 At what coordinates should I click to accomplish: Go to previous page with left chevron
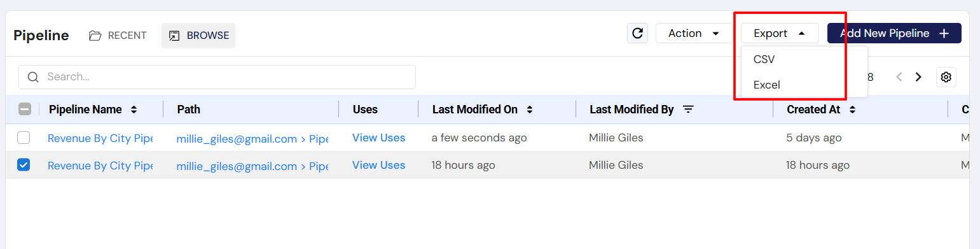click(x=899, y=77)
